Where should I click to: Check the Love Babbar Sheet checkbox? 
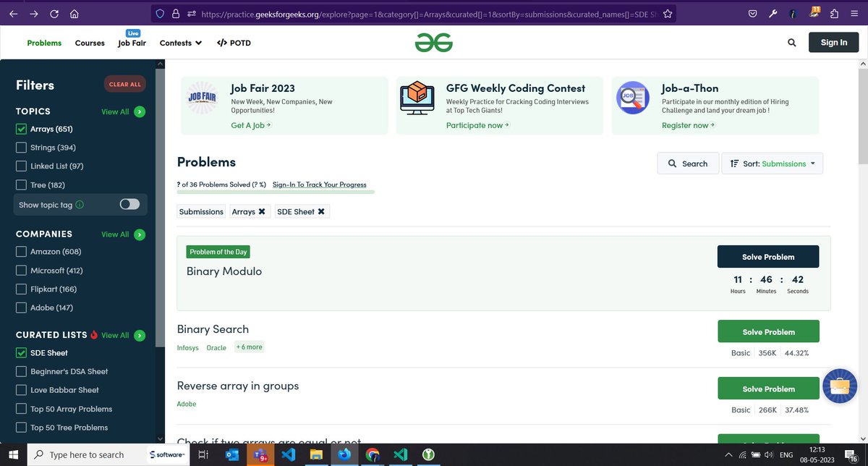(21, 390)
